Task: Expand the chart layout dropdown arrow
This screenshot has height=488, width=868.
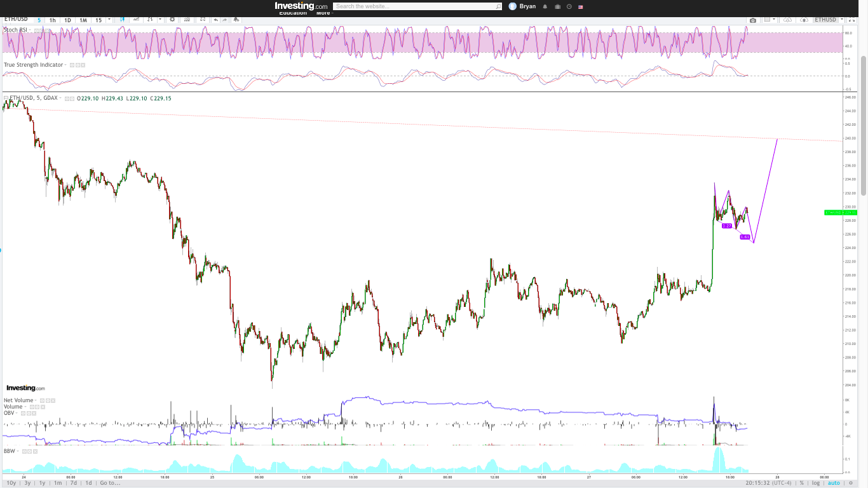Action: click(774, 20)
